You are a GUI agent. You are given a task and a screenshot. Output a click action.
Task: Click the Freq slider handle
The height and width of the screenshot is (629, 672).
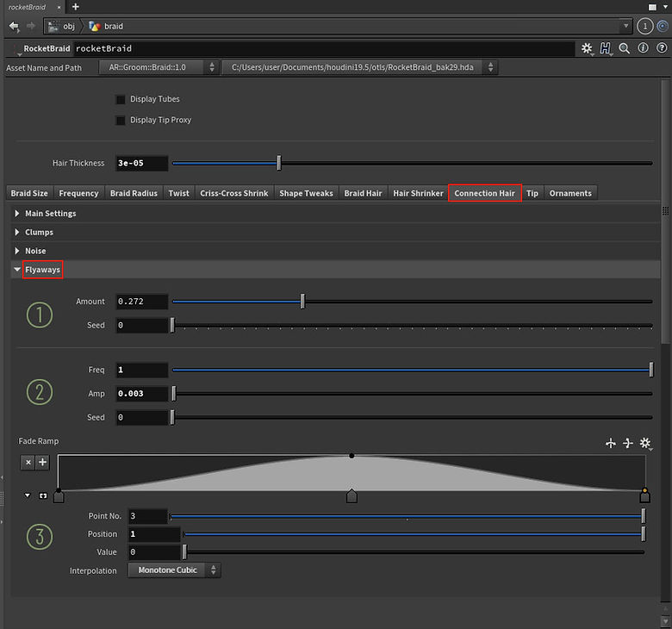(x=651, y=370)
